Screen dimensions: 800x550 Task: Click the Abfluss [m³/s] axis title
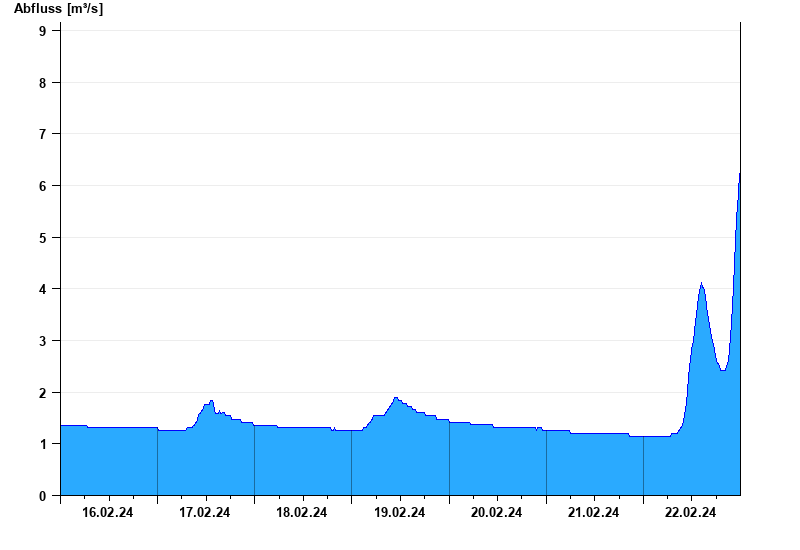tap(58, 9)
